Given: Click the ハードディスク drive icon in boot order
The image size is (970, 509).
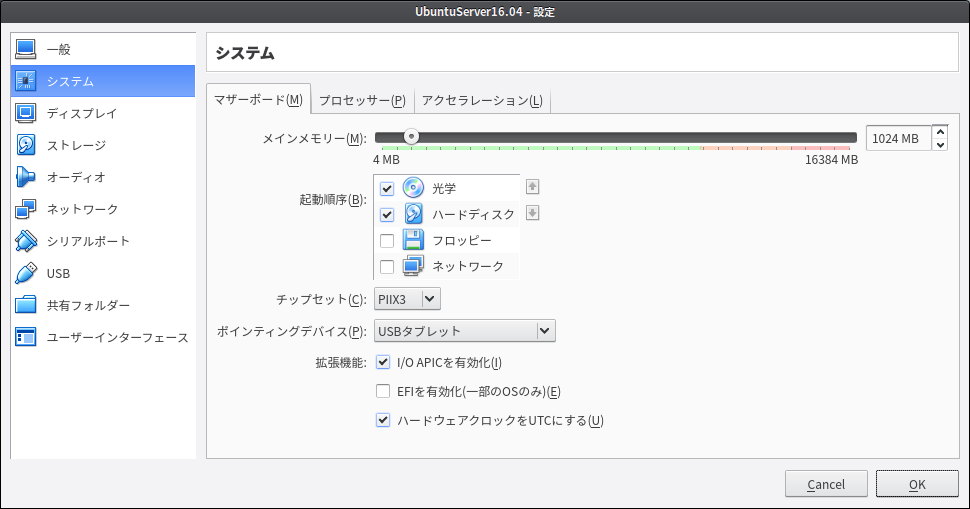Looking at the screenshot, I should 413,213.
